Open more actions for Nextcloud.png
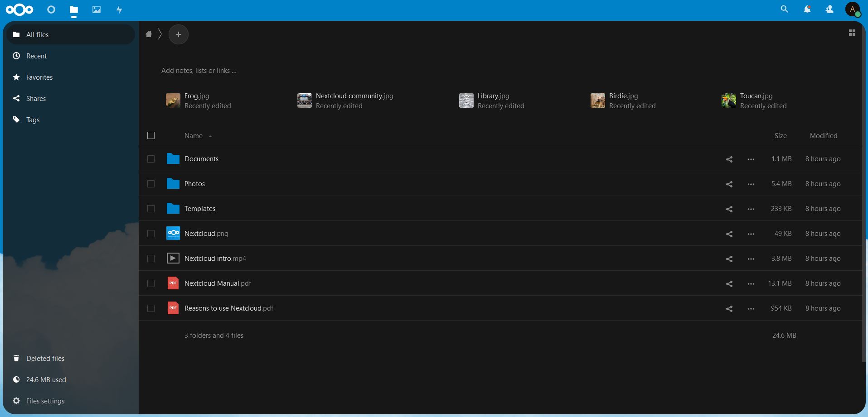Viewport: 868px width, 417px height. [751, 234]
